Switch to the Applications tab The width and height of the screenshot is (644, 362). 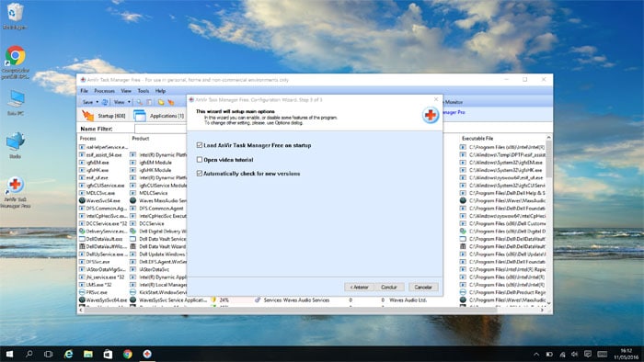(x=158, y=116)
